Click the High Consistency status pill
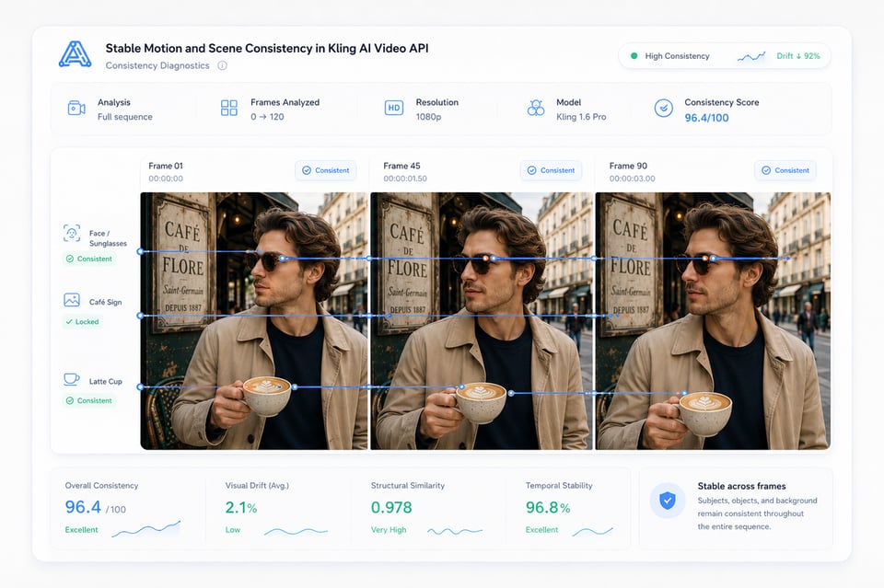Image resolution: width=884 pixels, height=588 pixels. 725,56
